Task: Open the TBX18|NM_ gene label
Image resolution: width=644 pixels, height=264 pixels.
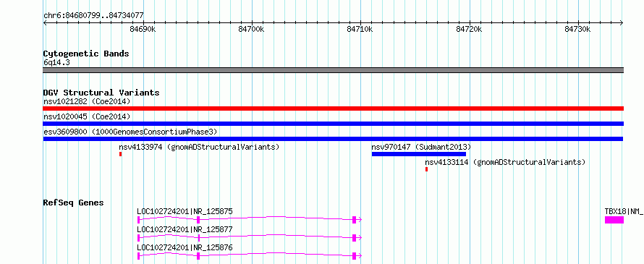Action: [624, 211]
